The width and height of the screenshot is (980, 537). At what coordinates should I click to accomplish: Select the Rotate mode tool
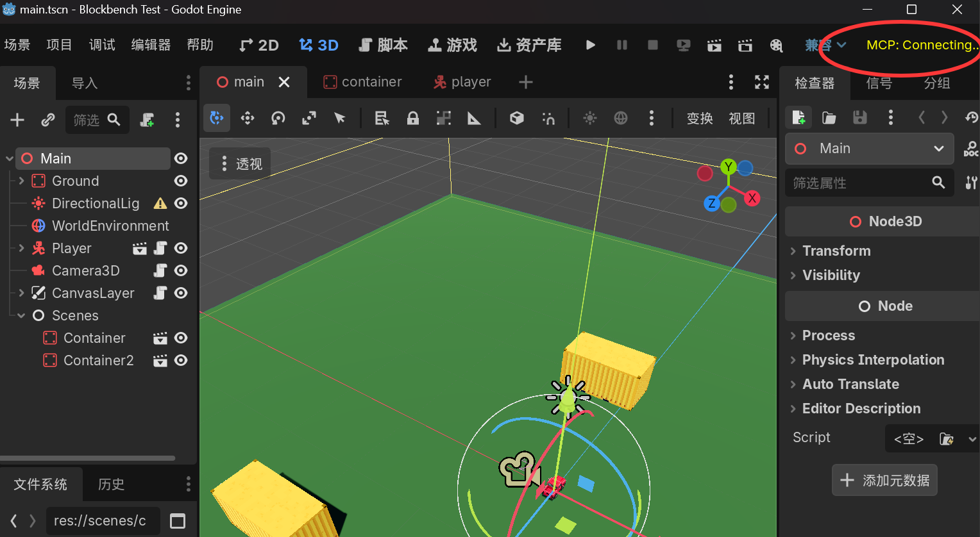point(278,119)
